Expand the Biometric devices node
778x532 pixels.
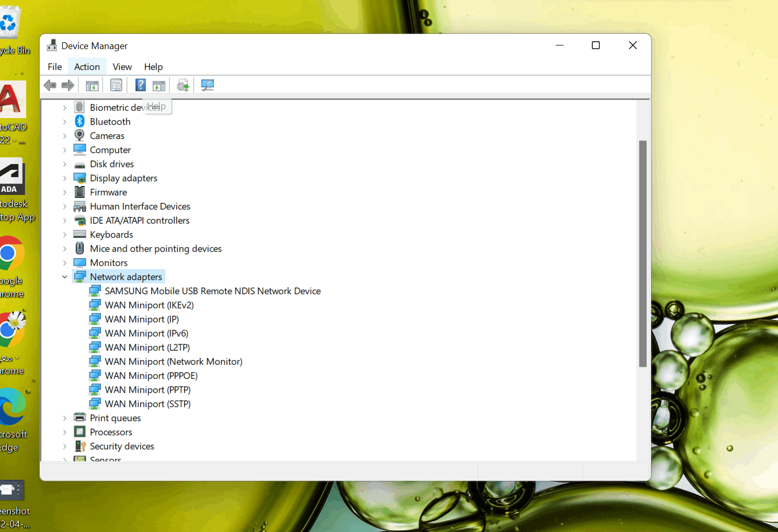point(65,108)
